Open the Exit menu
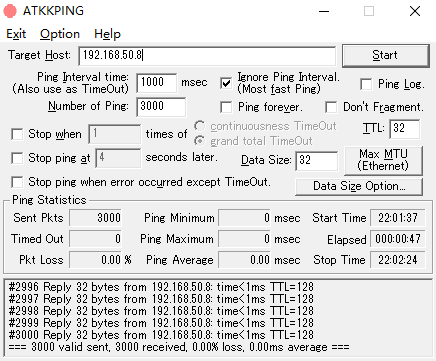Image resolution: width=436 pixels, height=361 pixels. [16, 34]
